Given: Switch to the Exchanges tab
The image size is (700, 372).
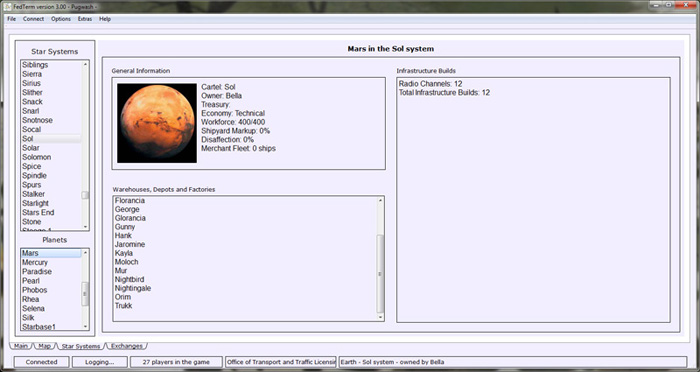Looking at the screenshot, I should click(127, 346).
